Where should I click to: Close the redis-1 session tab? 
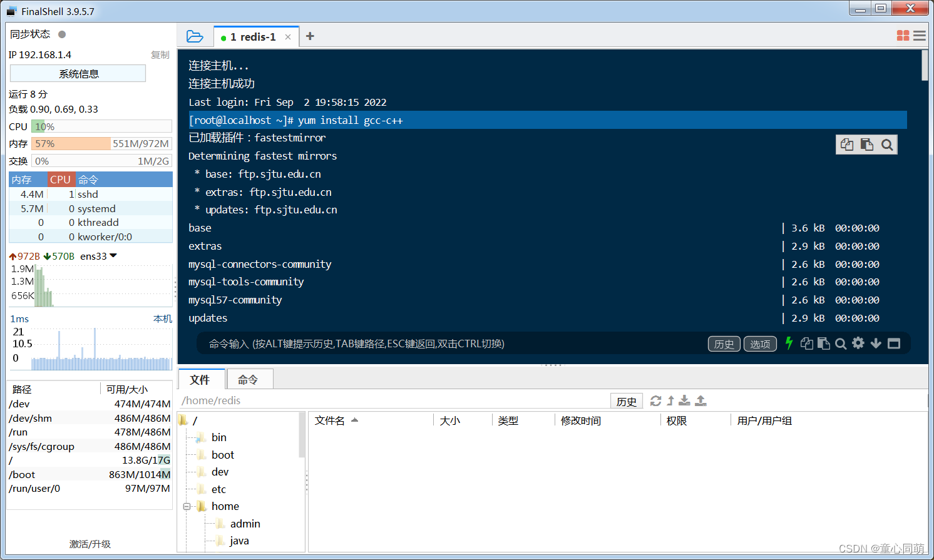[x=288, y=37]
